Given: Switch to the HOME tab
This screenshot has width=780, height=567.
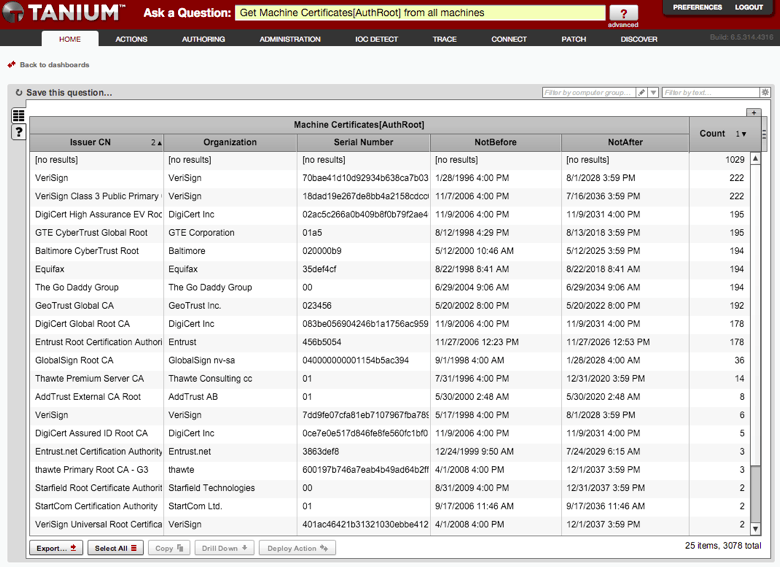Looking at the screenshot, I should point(70,39).
